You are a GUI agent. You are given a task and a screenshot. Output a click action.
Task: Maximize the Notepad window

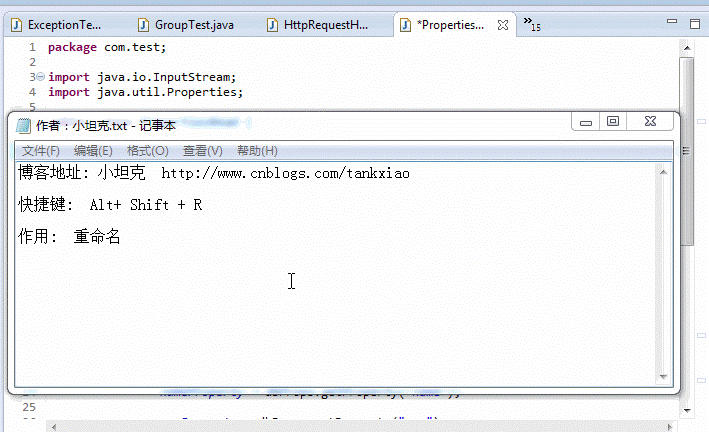(613, 121)
